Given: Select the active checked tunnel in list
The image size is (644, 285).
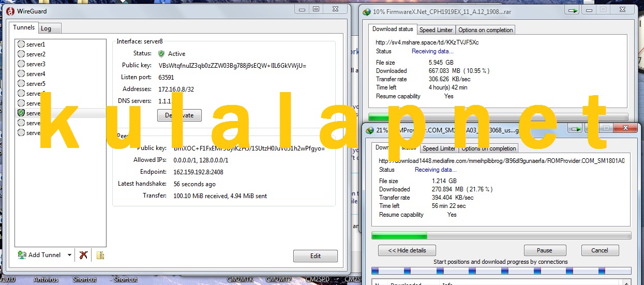Looking at the screenshot, I should point(60,113).
